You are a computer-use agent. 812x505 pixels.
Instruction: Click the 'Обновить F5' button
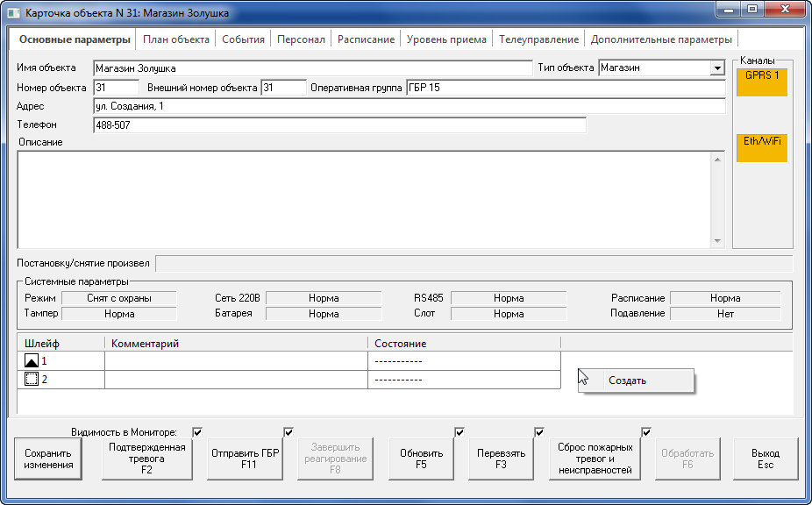pyautogui.click(x=421, y=459)
